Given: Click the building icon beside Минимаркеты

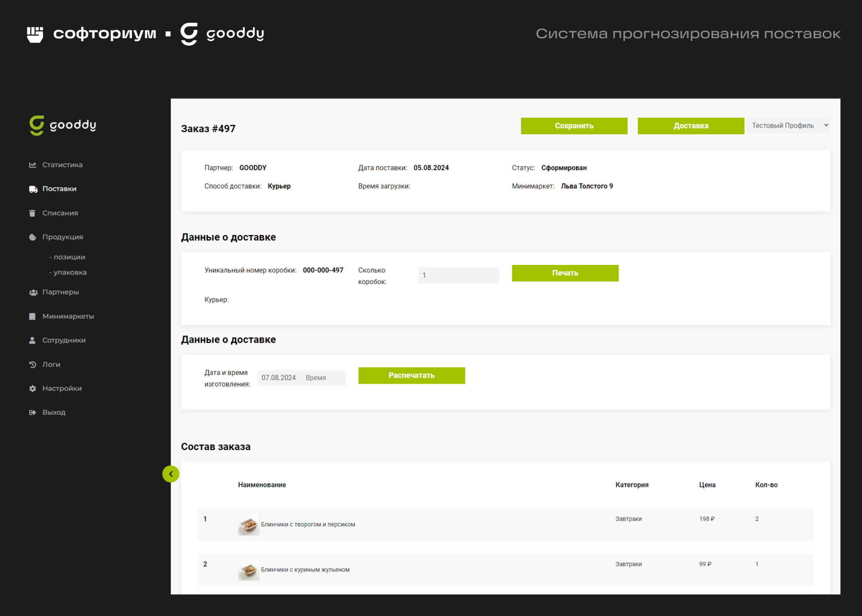Looking at the screenshot, I should point(33,316).
